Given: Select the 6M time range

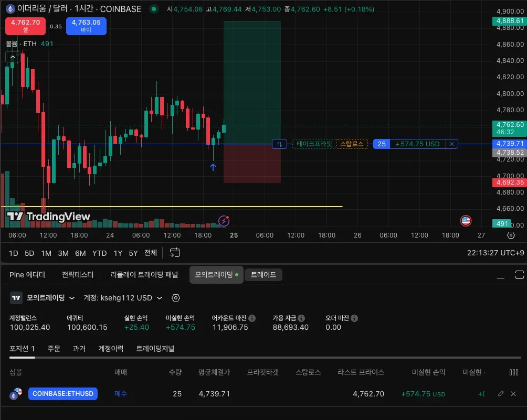Looking at the screenshot, I should point(80,253).
